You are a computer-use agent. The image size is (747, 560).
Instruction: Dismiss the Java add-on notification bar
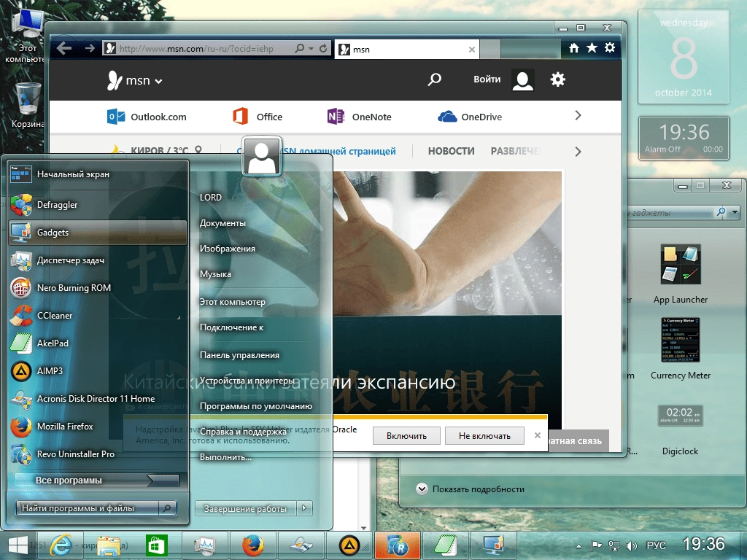tap(538, 435)
